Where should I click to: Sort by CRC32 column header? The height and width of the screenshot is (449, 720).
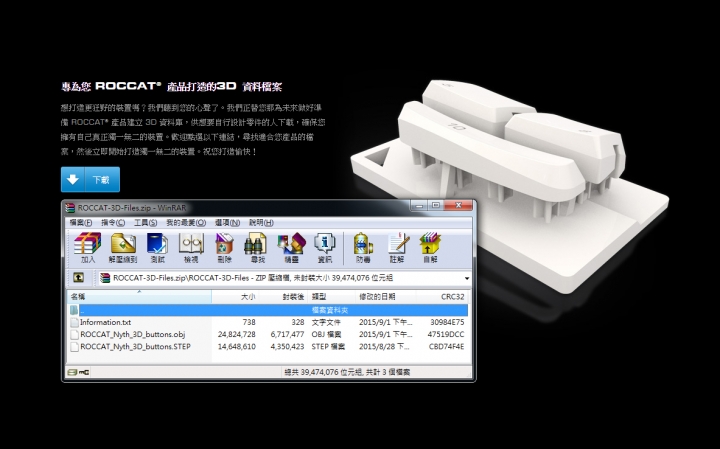tap(442, 297)
